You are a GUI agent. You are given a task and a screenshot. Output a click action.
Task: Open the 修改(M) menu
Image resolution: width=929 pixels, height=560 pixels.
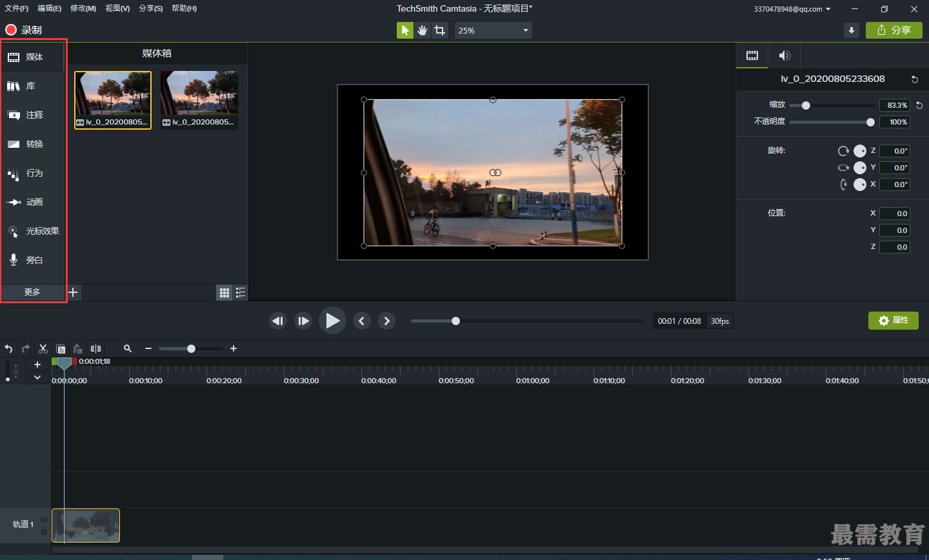coord(83,8)
